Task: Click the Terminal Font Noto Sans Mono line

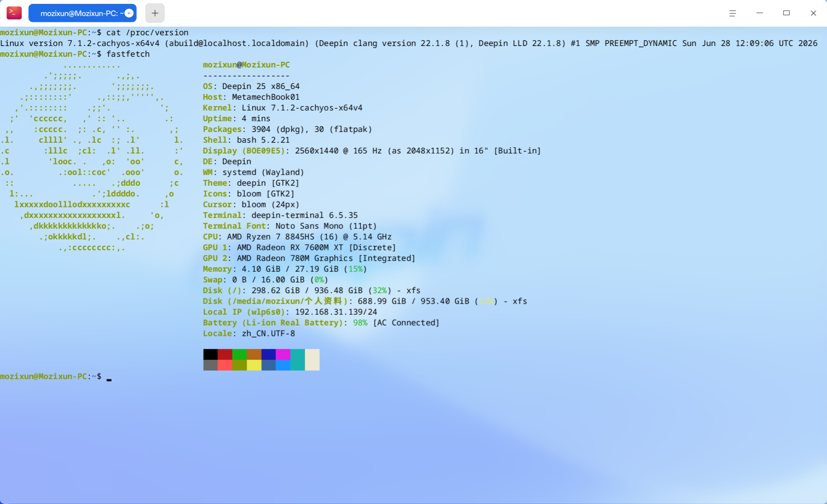Action: coord(290,226)
